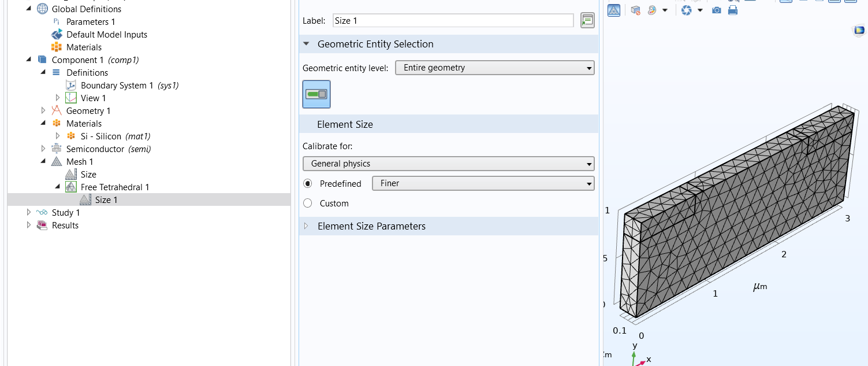Toggle the geometric entity selection switch
The image size is (868, 366).
click(x=316, y=94)
